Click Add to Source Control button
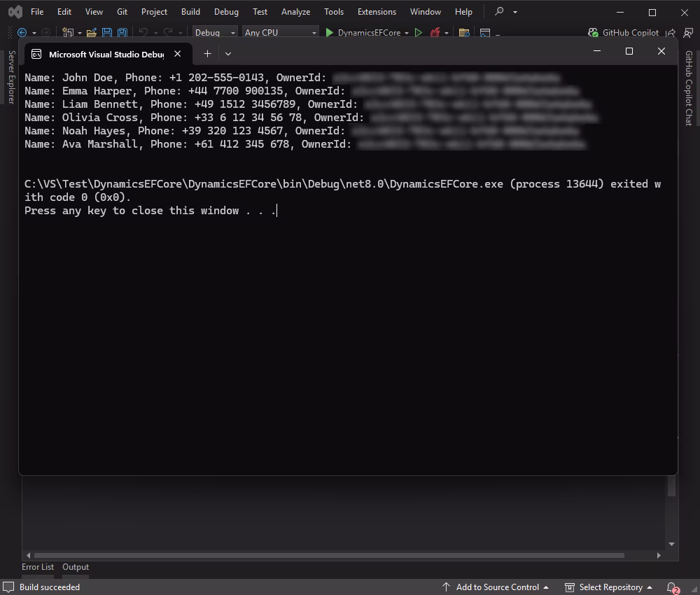 click(496, 587)
